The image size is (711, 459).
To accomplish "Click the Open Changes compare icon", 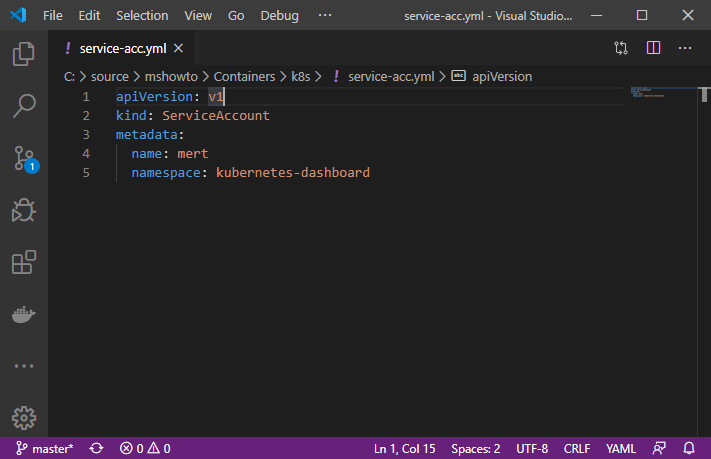I will point(621,48).
